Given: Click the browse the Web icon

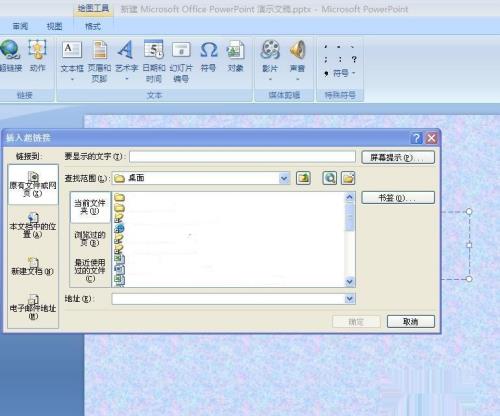Looking at the screenshot, I should click(329, 178).
